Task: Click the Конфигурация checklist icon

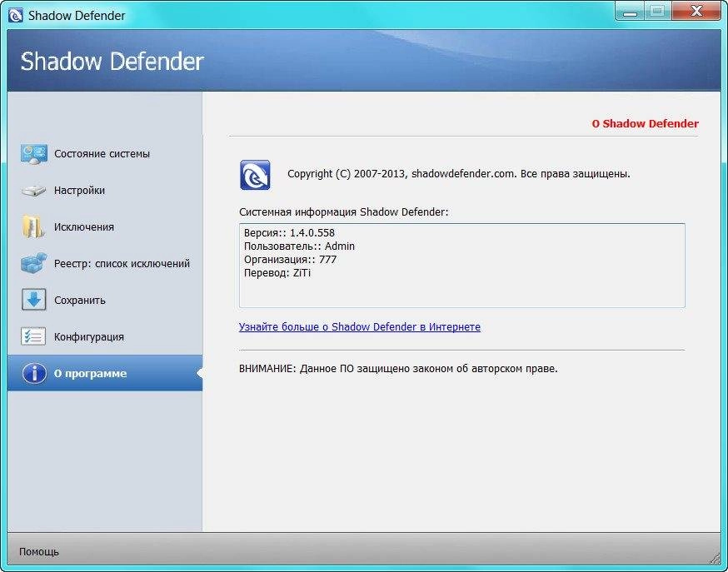Action: coord(33,336)
